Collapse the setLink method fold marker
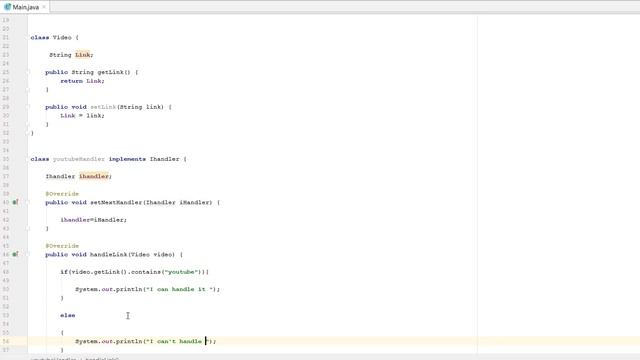Viewport: 640px width, 360px height. [x=29, y=107]
